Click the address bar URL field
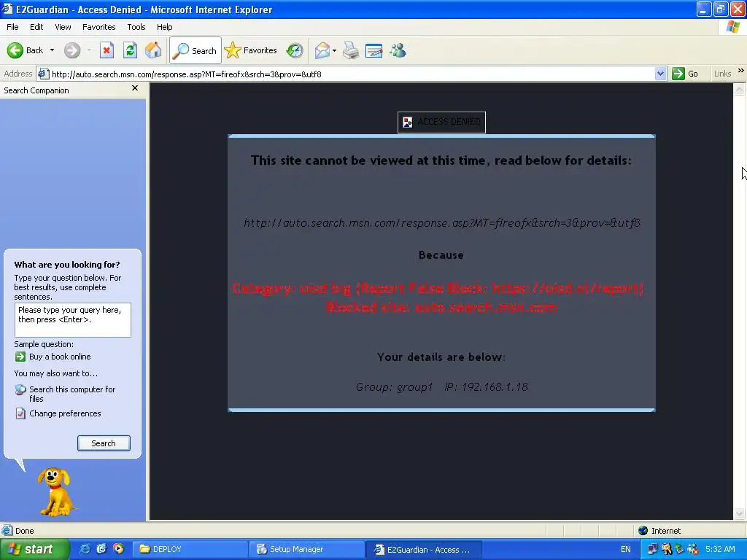Viewport: 747px width, 560px height. point(351,74)
